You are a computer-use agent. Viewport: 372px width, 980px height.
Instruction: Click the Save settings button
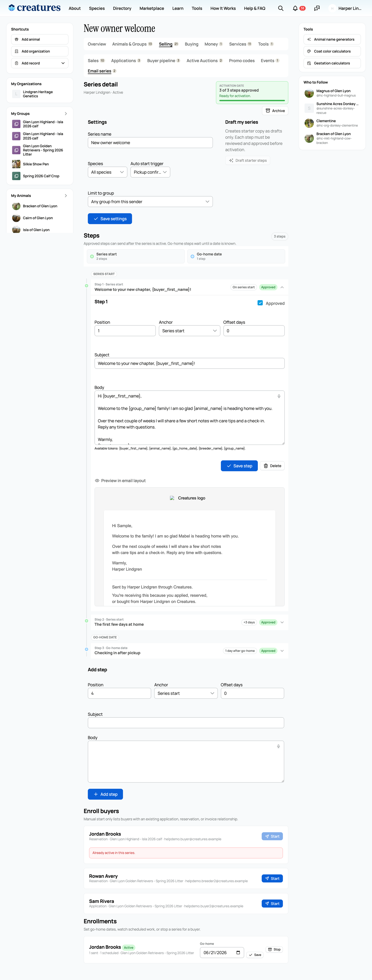(110, 219)
